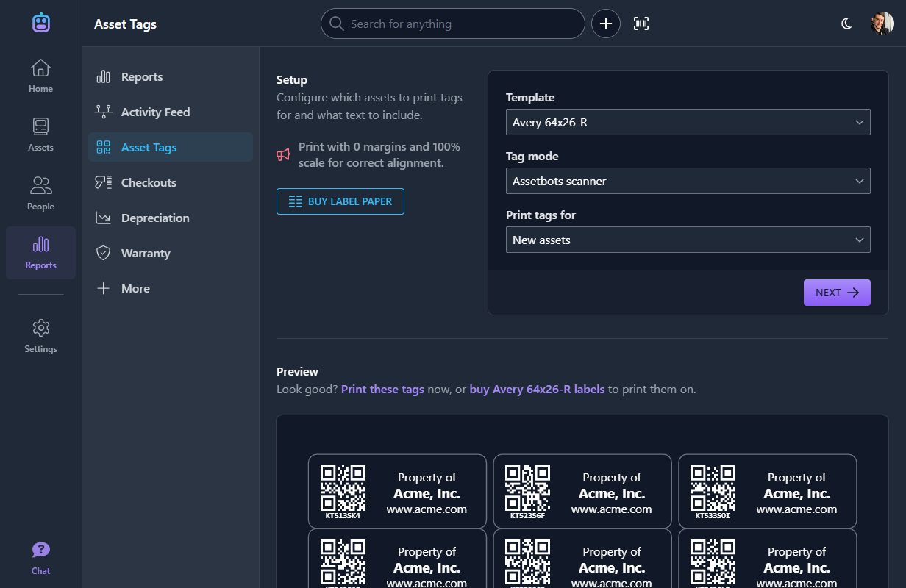Viewport: 906px width, 588px height.
Task: Click the BUY LABEL PAPER button
Action: (340, 201)
